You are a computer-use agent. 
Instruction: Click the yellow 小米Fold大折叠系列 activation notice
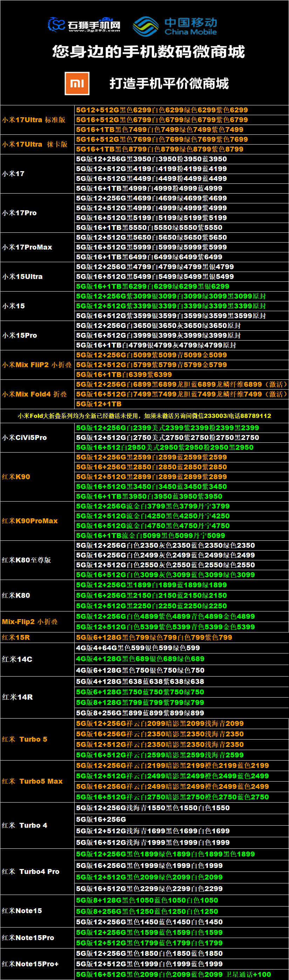coord(144,416)
